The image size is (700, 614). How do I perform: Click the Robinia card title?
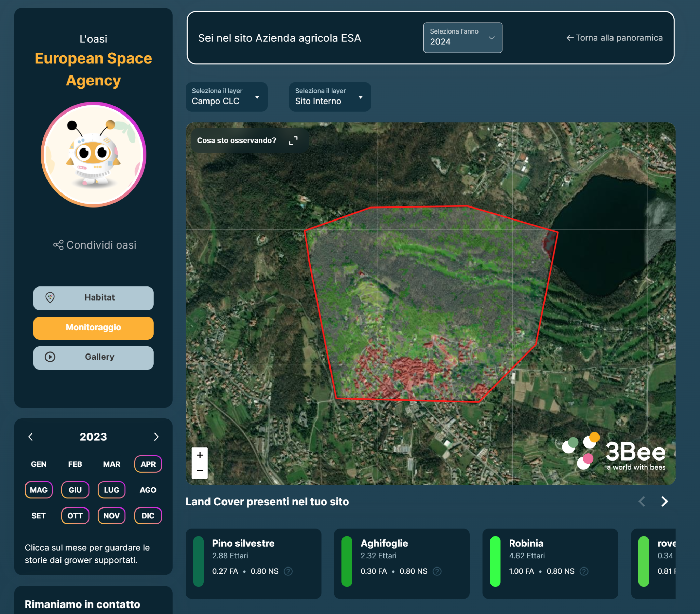(x=526, y=544)
